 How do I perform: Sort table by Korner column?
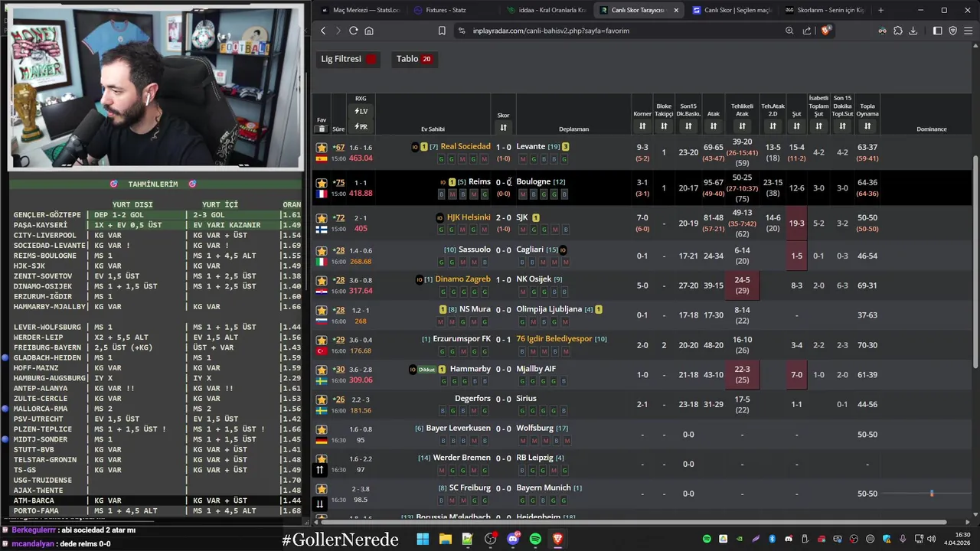(642, 126)
